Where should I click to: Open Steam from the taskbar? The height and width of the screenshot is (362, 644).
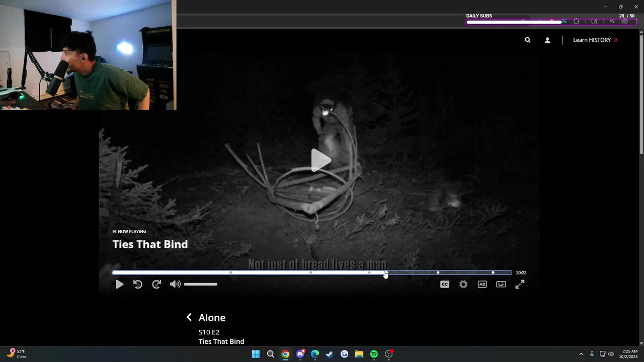click(x=330, y=354)
